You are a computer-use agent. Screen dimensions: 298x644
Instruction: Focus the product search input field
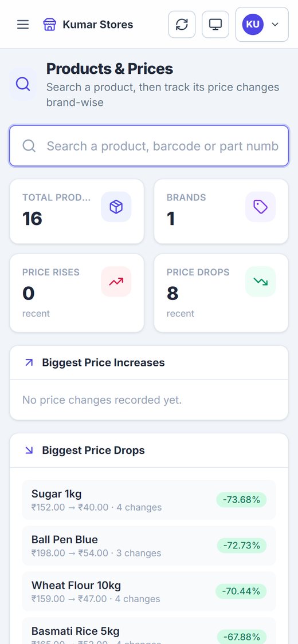[x=149, y=146]
